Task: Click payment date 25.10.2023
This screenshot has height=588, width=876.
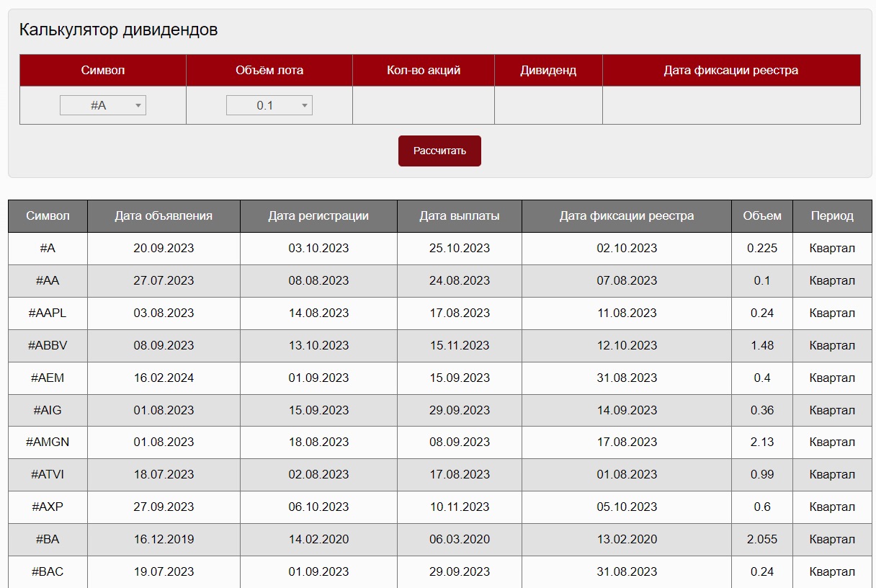Action: 460,249
